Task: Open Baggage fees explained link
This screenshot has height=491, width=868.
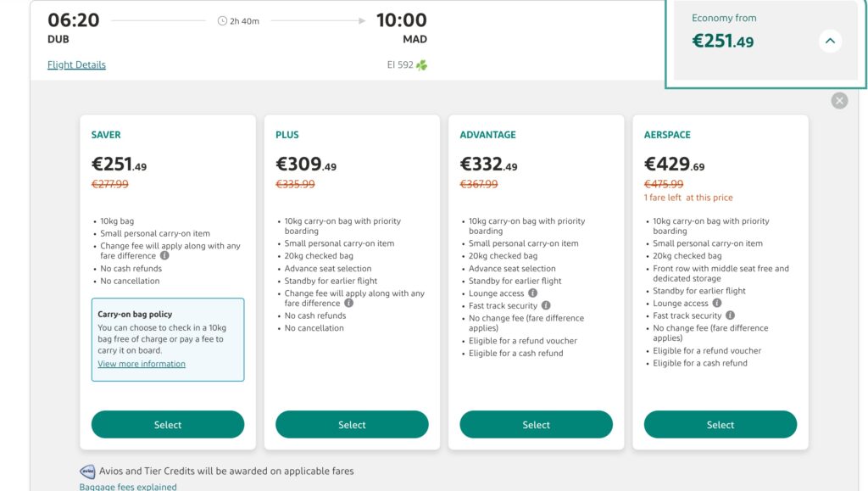Action: 128,487
